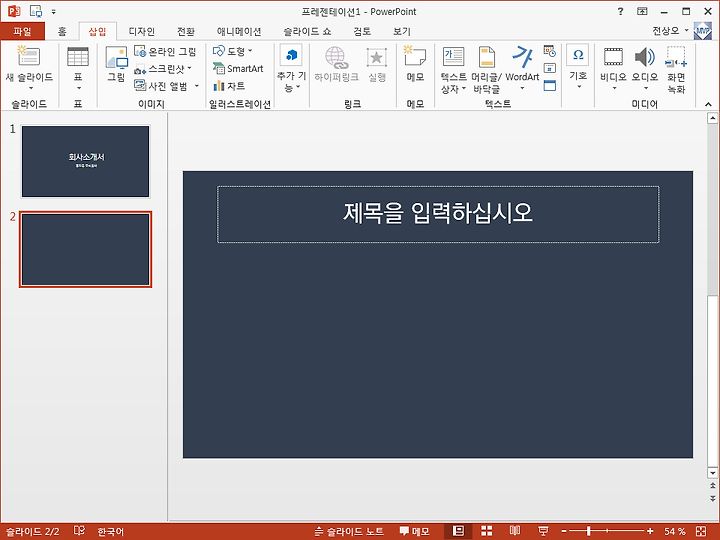The image size is (720, 540).
Task: Insert a table with the 표 icon
Action: tap(78, 57)
